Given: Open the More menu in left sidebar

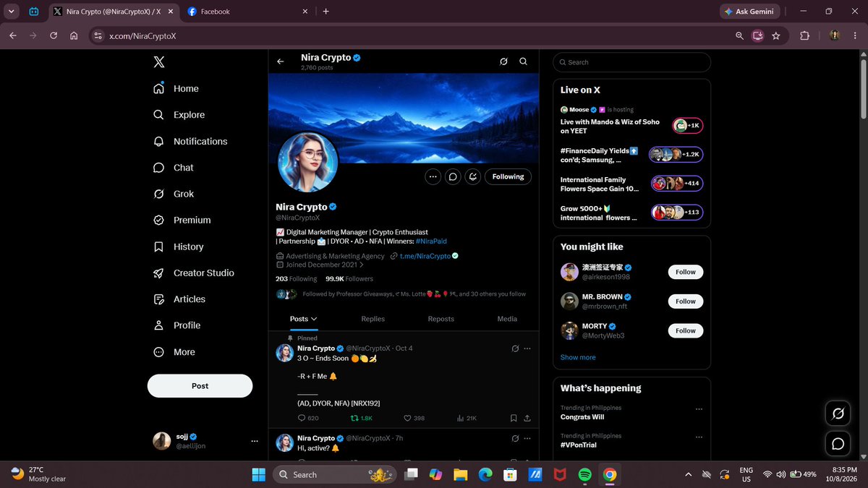Looking at the screenshot, I should pos(174,352).
